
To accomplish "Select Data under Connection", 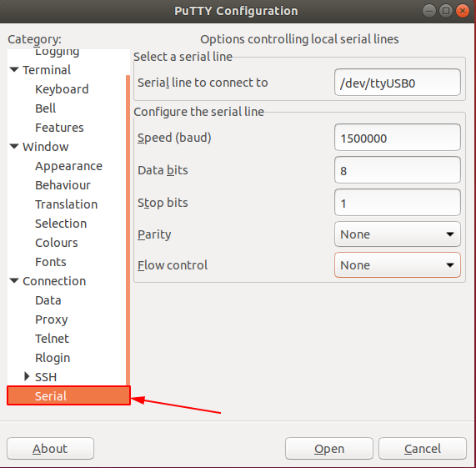I will (48, 300).
